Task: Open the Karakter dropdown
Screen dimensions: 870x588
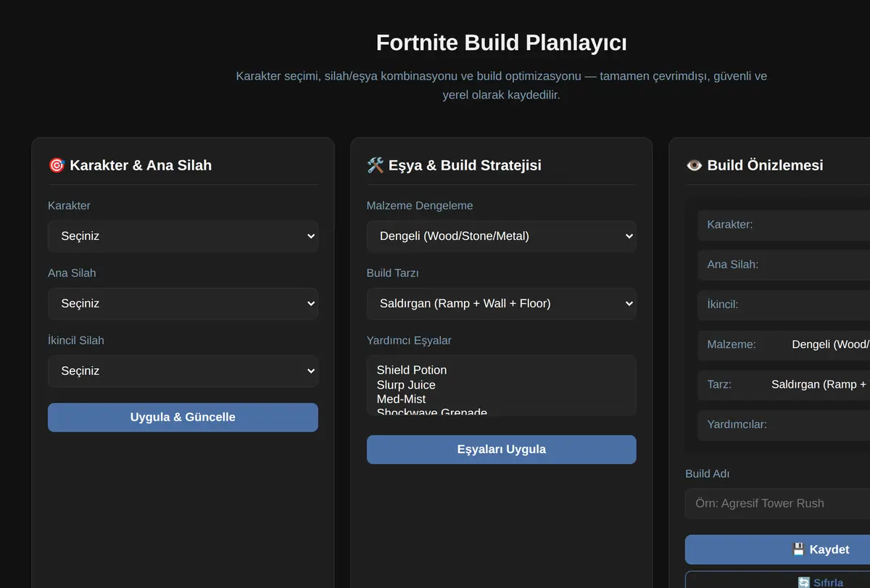Action: (183, 236)
